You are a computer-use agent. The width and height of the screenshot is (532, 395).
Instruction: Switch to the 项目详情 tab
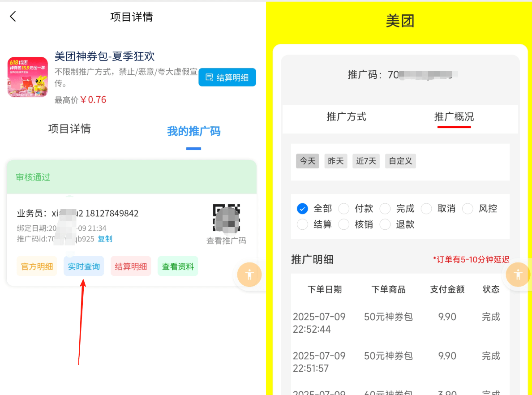click(69, 129)
